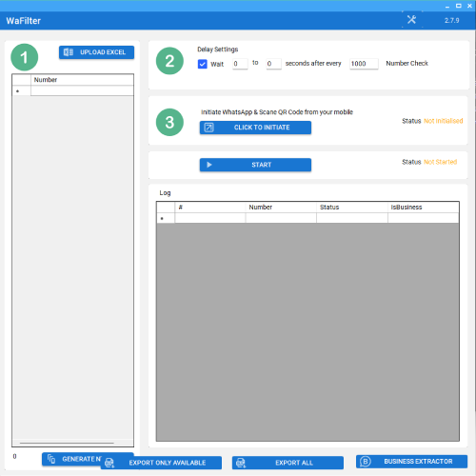476x476 pixels.
Task: Select the Number column header in the left table
Action: [82, 80]
